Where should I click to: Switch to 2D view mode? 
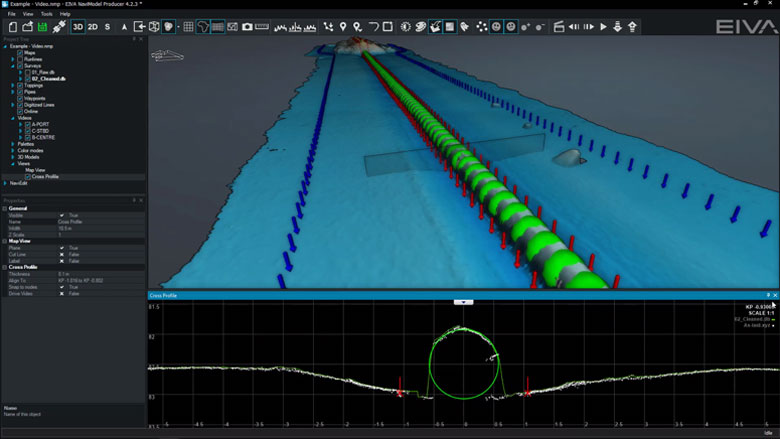coord(93,27)
